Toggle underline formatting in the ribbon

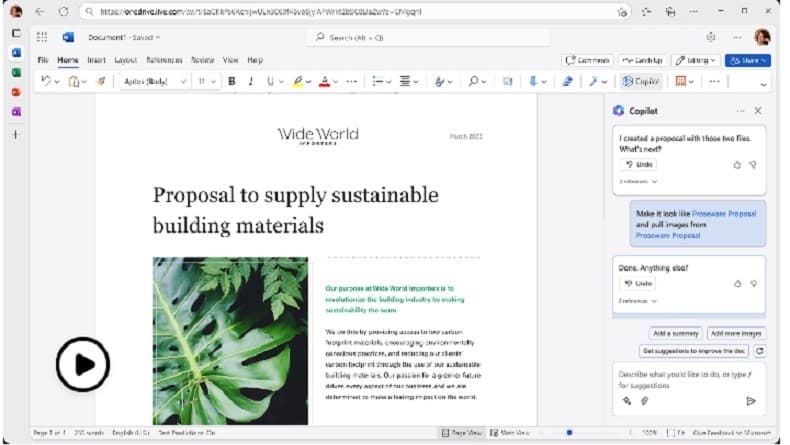(x=269, y=81)
